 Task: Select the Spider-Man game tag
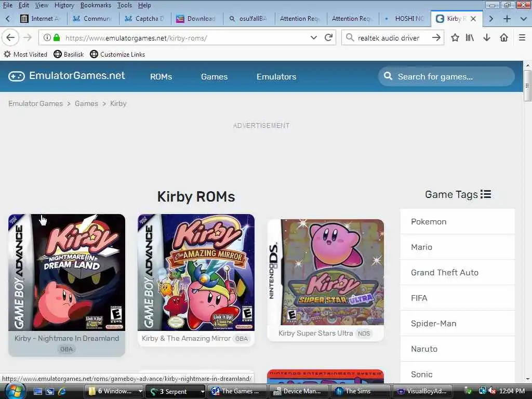(457, 323)
